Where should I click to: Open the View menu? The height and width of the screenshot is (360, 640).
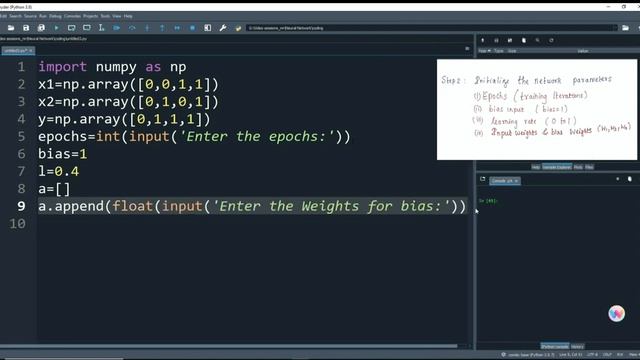pos(117,16)
